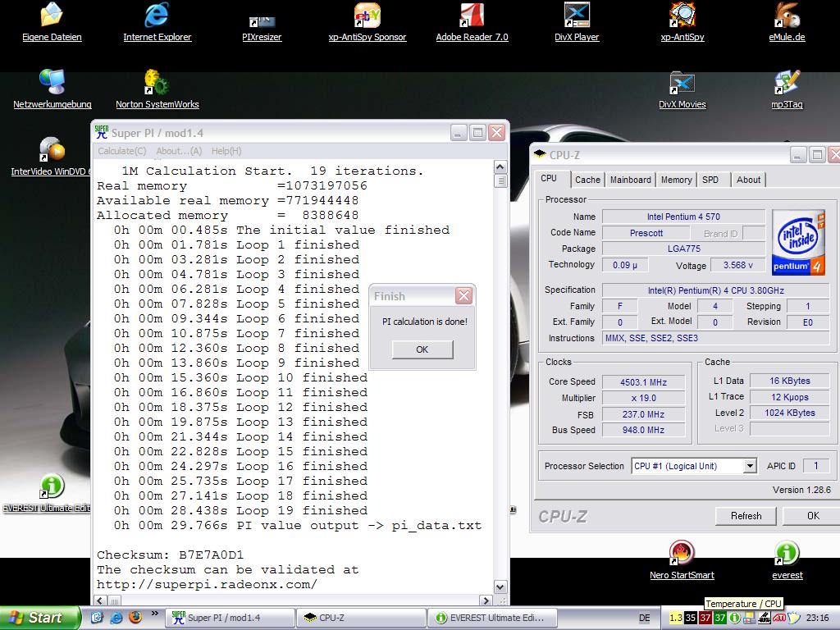Click the DE language indicator in taskbar

pyautogui.click(x=645, y=618)
